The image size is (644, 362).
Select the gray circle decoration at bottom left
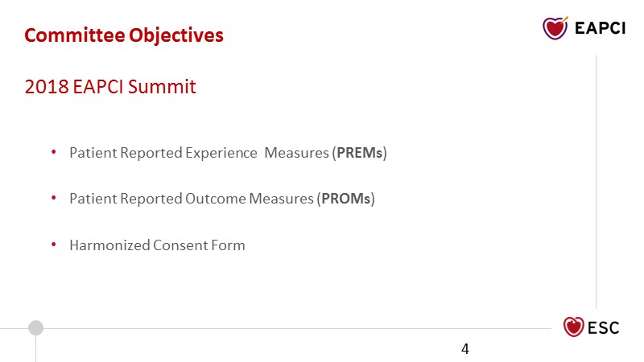tap(35, 327)
